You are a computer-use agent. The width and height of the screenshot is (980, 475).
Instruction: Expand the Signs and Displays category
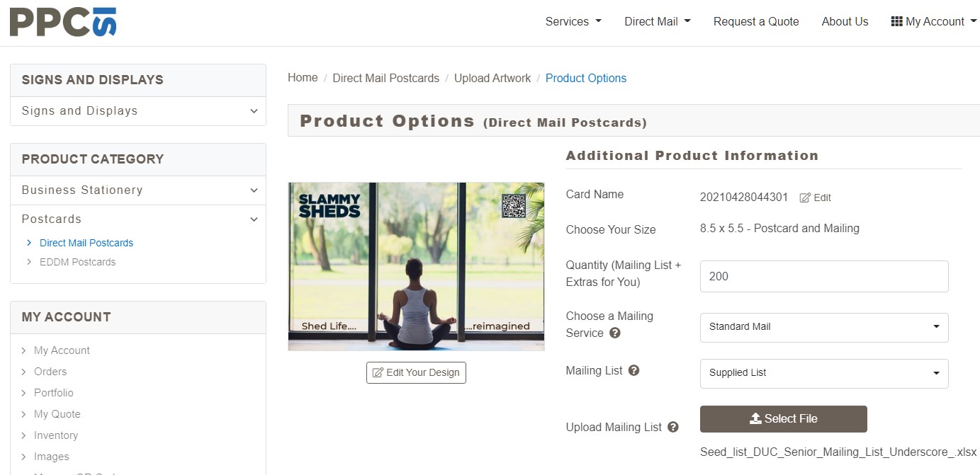(x=254, y=111)
